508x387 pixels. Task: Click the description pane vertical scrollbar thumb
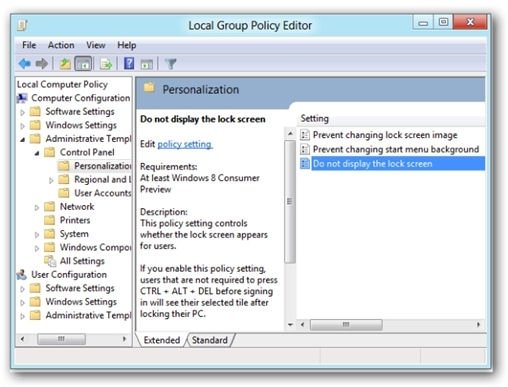pyautogui.click(x=289, y=201)
